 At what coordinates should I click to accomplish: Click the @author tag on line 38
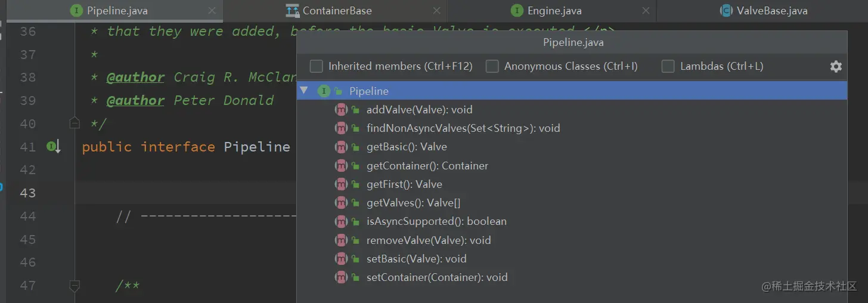coord(136,78)
